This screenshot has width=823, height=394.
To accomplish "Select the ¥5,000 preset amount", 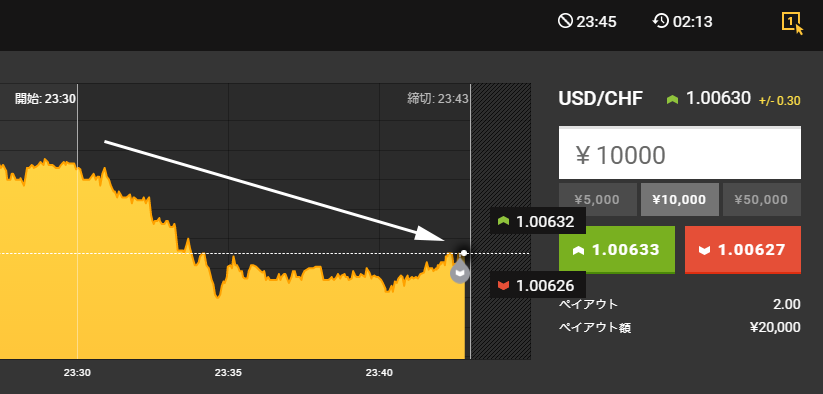I will pyautogui.click(x=597, y=199).
